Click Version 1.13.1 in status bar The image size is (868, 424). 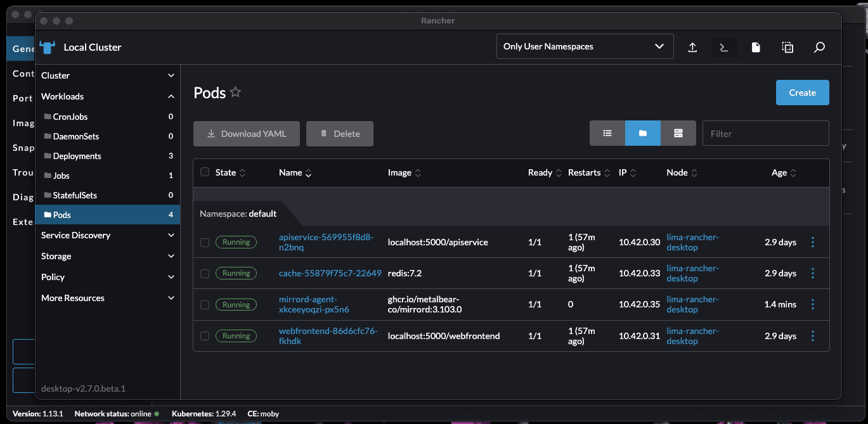tap(38, 414)
